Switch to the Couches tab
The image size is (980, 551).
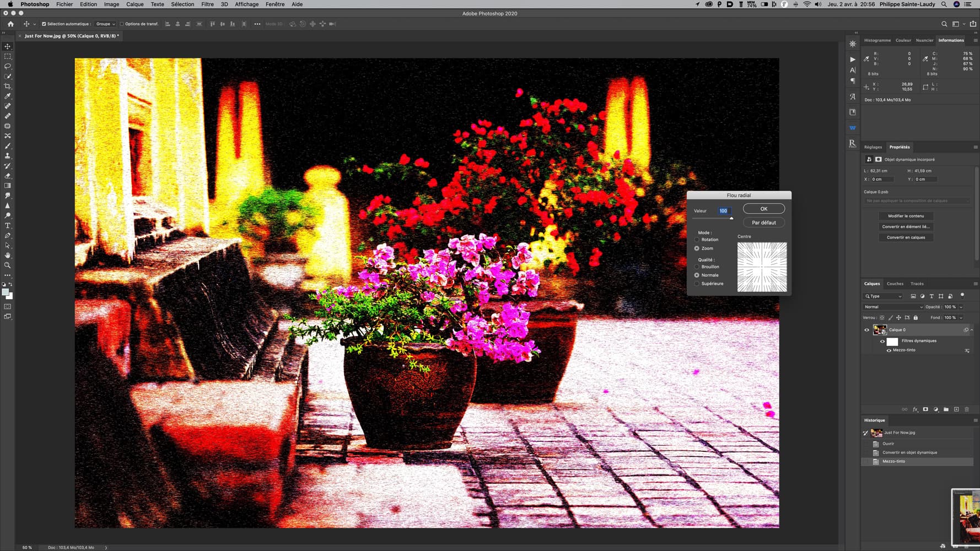895,284
